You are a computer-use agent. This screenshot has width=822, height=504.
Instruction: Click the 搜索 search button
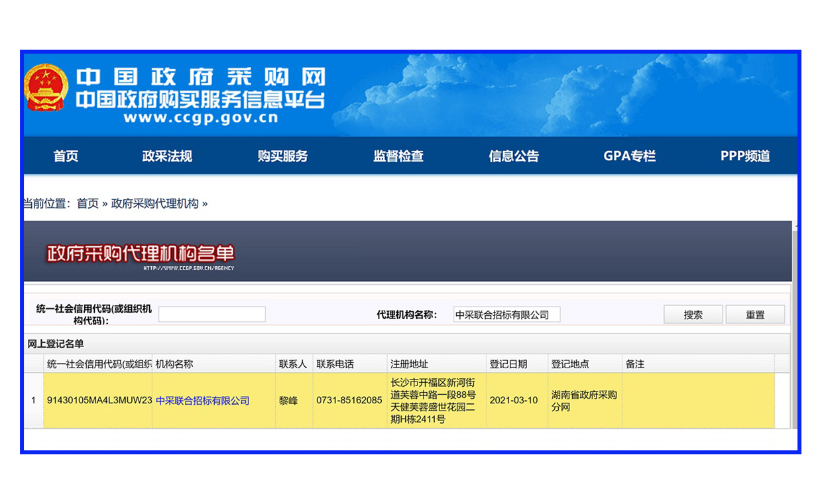point(693,314)
